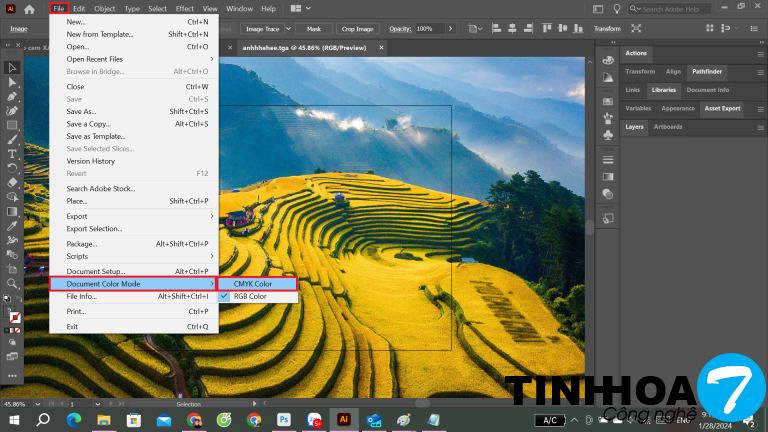Click the Home icon

(30, 9)
